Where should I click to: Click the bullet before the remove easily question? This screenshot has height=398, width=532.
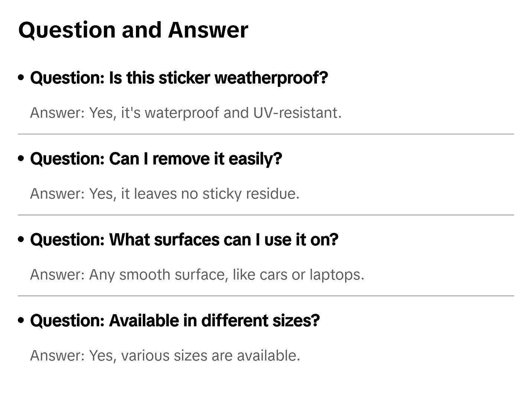pyautogui.click(x=21, y=159)
